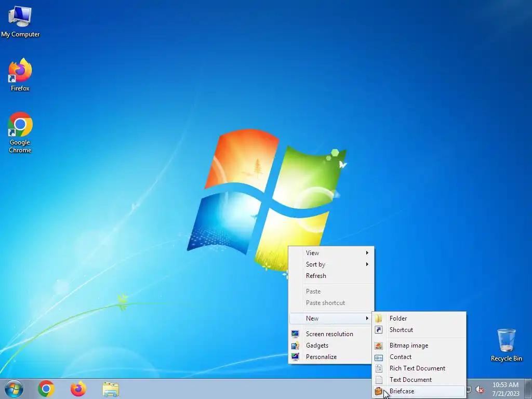
Task: Create a new Shortcut
Action: (419, 330)
